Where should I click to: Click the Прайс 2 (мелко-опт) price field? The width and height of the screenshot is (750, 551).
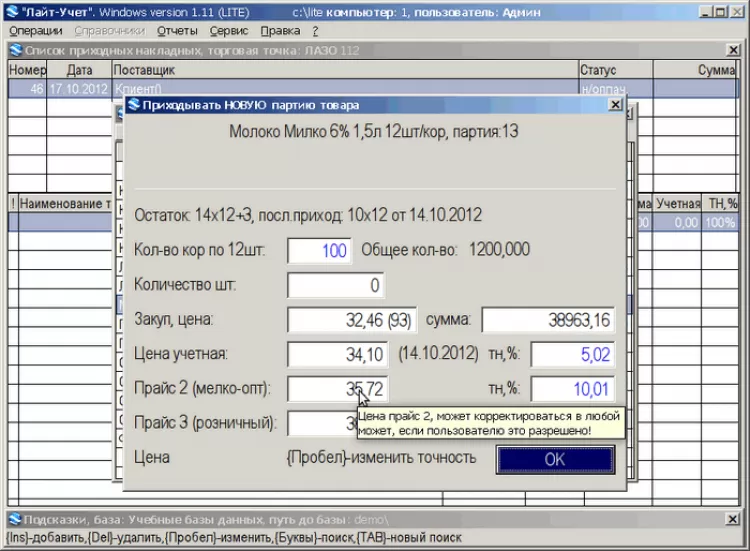[338, 389]
